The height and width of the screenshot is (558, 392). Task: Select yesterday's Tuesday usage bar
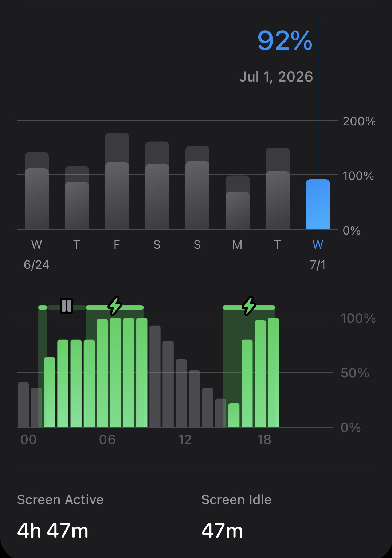pos(278,189)
